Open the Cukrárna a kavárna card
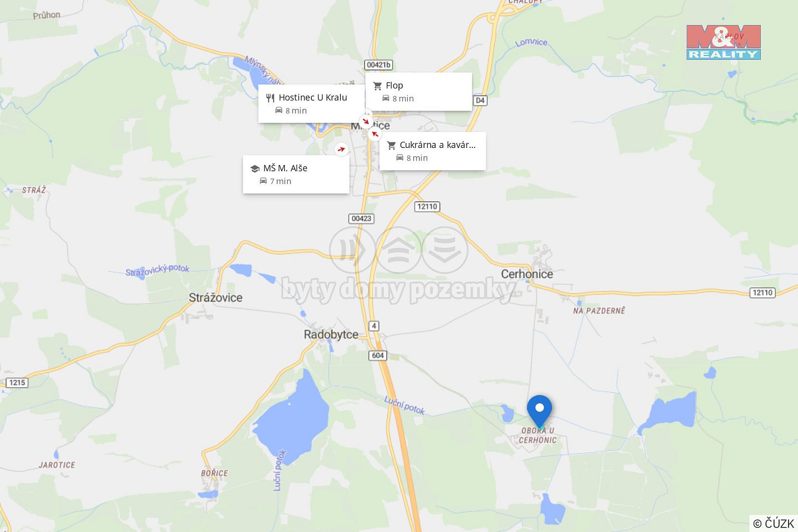The image size is (798, 532). pyautogui.click(x=433, y=151)
